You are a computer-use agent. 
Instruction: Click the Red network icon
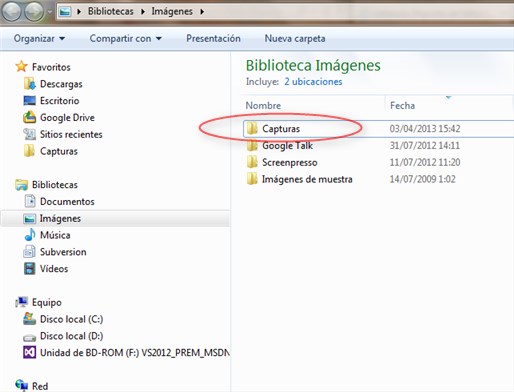tap(22, 385)
